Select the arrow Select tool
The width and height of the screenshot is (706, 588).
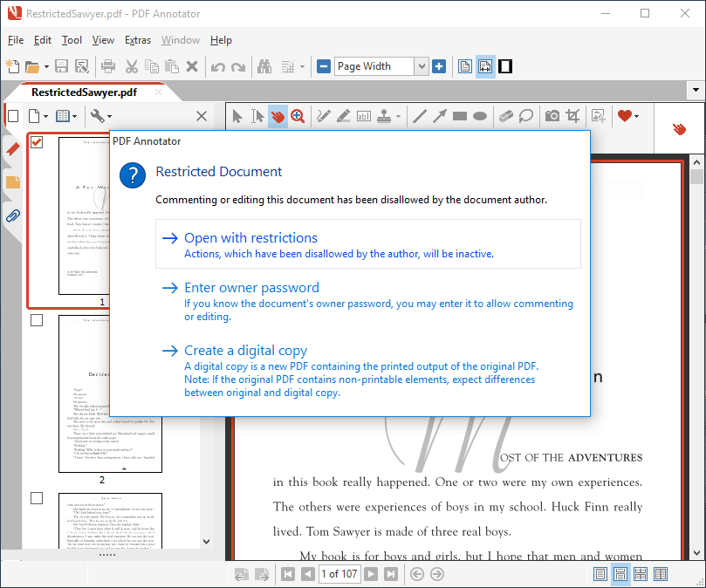pyautogui.click(x=236, y=116)
